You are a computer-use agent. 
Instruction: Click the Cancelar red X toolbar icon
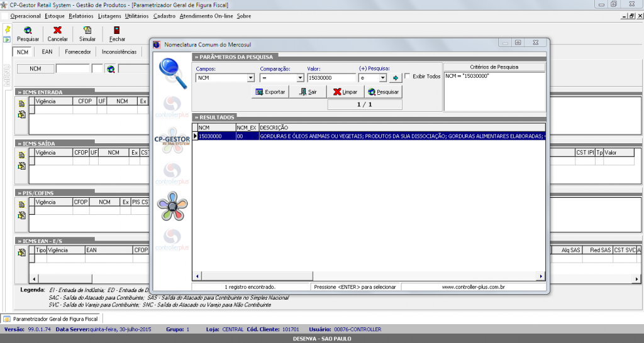[57, 34]
